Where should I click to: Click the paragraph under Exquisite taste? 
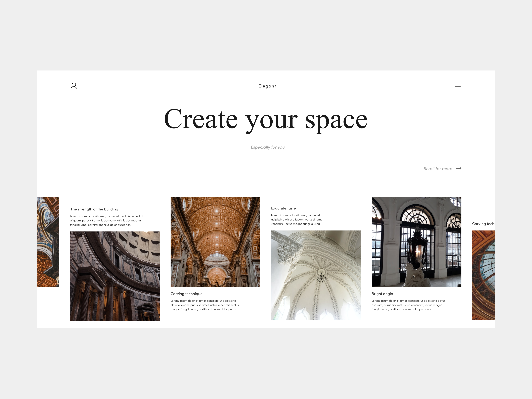297,219
